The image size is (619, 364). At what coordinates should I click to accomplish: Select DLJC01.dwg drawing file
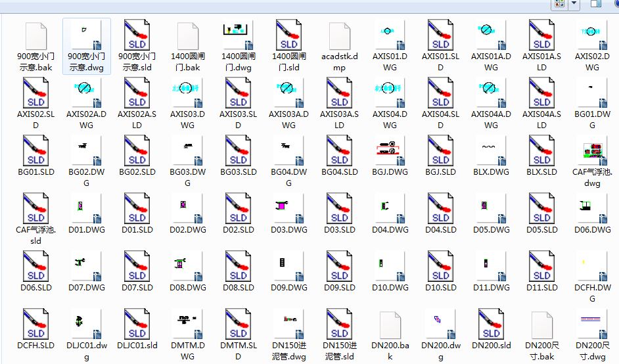pos(87,325)
